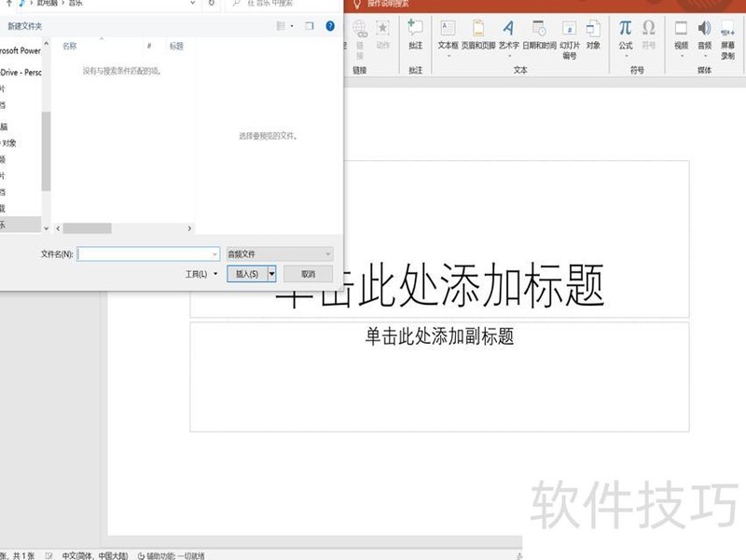Click the 批注 comment icon
The height and width of the screenshot is (560, 746).
415,34
